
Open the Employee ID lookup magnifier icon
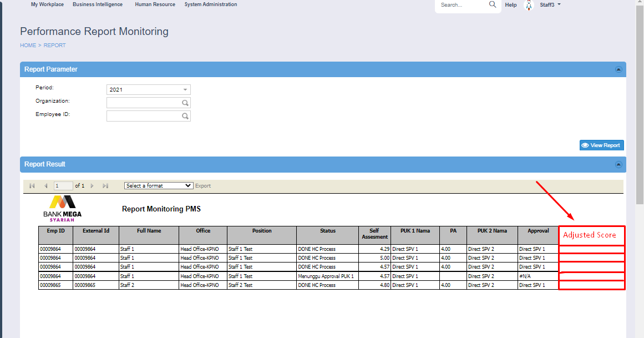(x=185, y=117)
